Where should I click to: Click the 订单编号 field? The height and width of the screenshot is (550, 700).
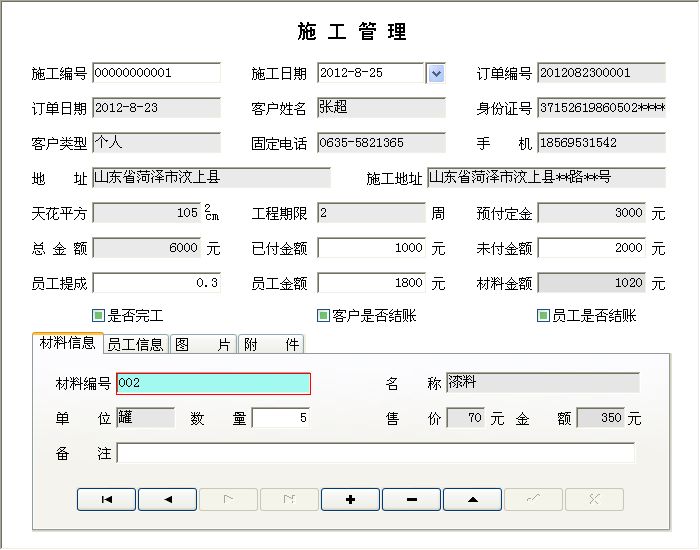point(601,73)
